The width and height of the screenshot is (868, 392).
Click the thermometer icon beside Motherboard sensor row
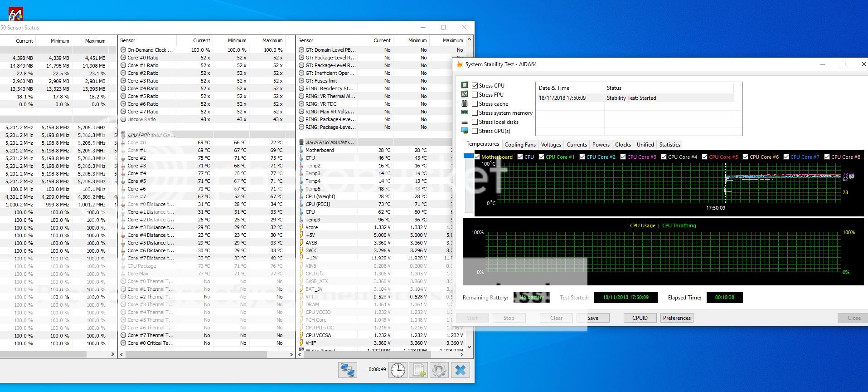click(301, 150)
